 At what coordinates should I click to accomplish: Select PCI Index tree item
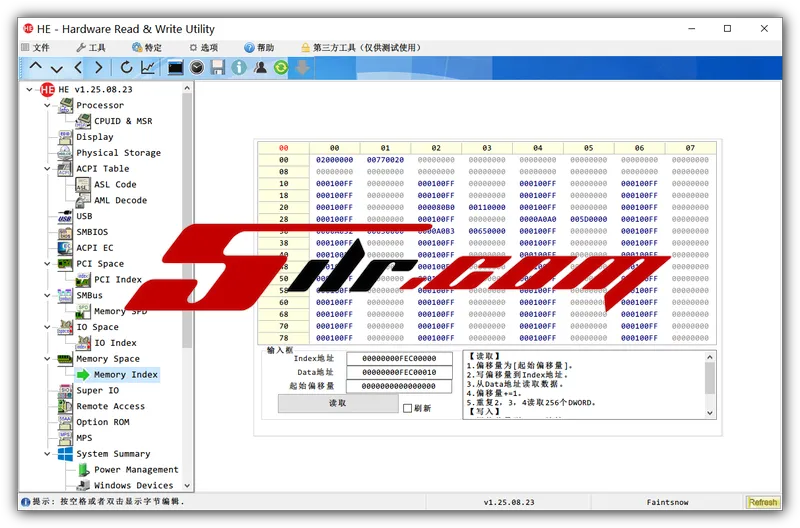click(118, 280)
